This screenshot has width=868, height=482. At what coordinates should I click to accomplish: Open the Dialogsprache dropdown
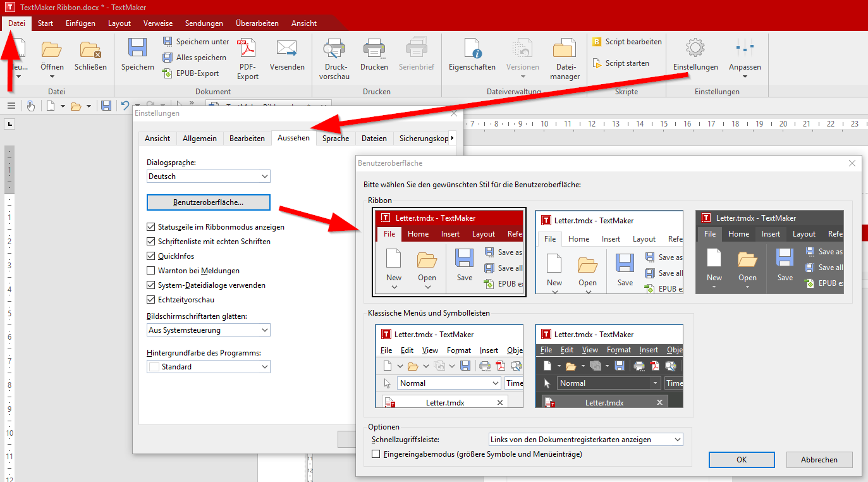pyautogui.click(x=208, y=176)
